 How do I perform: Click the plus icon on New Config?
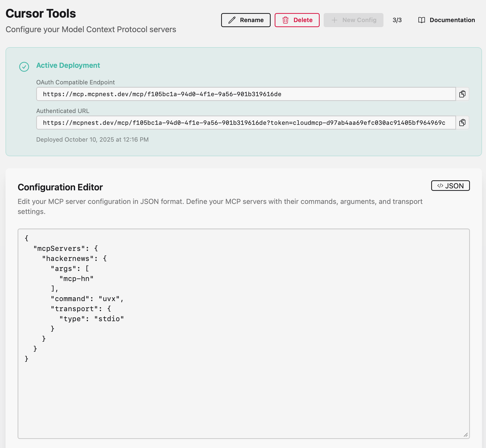[x=334, y=20]
